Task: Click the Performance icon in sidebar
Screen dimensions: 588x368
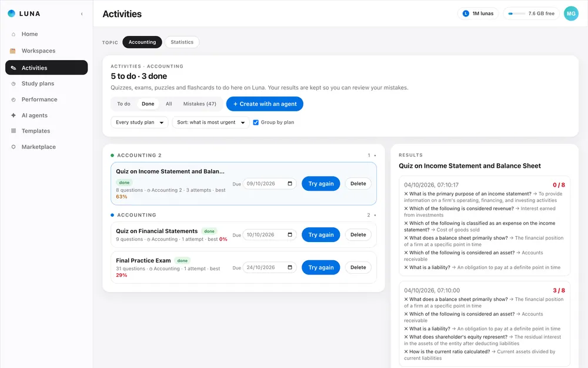Action: click(x=14, y=100)
